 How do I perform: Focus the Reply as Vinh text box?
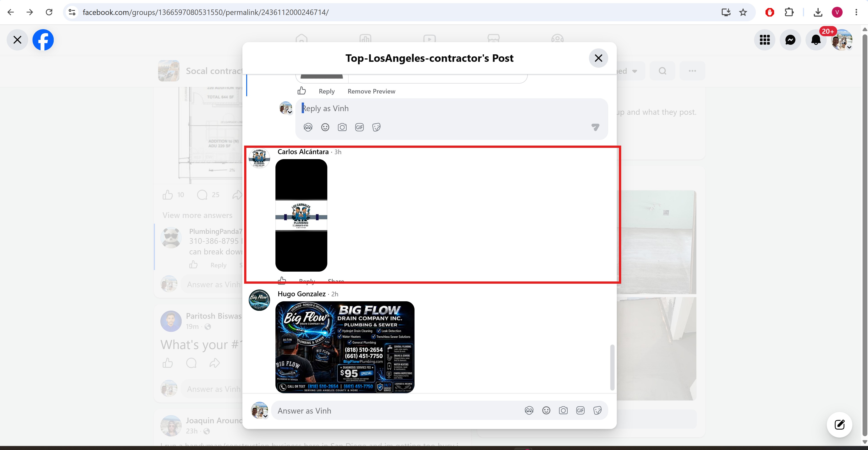[x=451, y=108]
